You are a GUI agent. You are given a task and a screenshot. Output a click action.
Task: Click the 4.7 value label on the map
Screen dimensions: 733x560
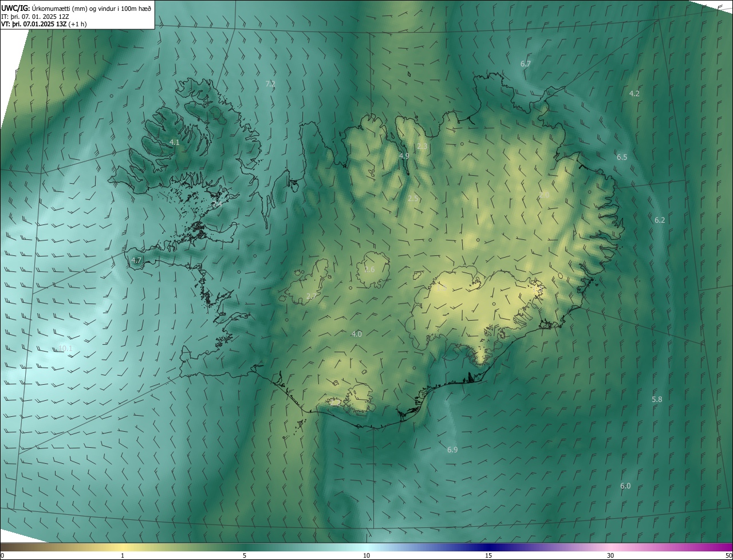click(x=136, y=260)
